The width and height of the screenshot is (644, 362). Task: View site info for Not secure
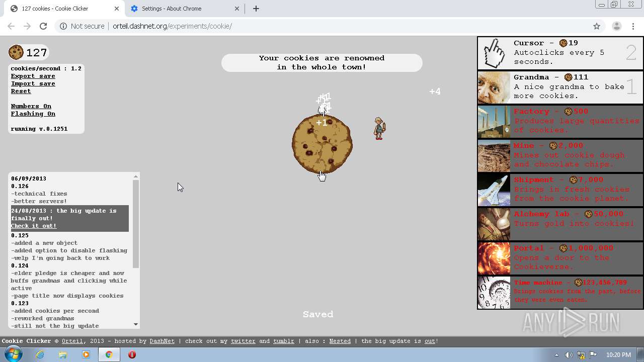coord(82,26)
